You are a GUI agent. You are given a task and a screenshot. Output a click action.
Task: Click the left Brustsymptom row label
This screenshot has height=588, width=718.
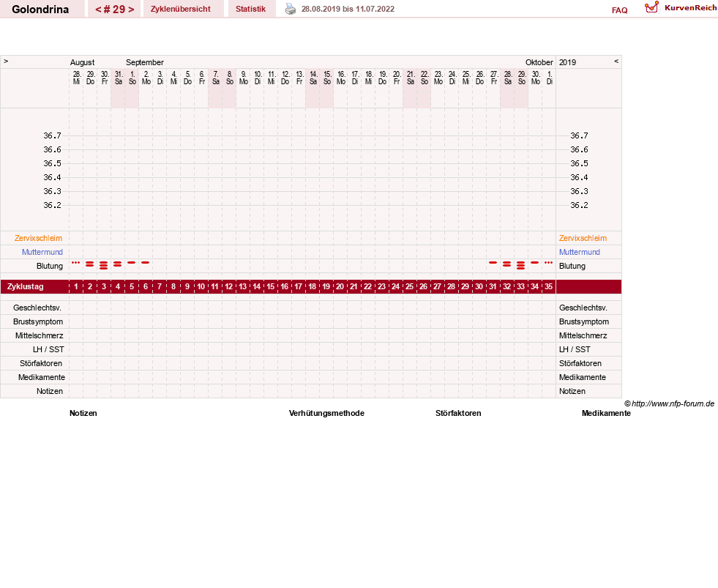(38, 321)
